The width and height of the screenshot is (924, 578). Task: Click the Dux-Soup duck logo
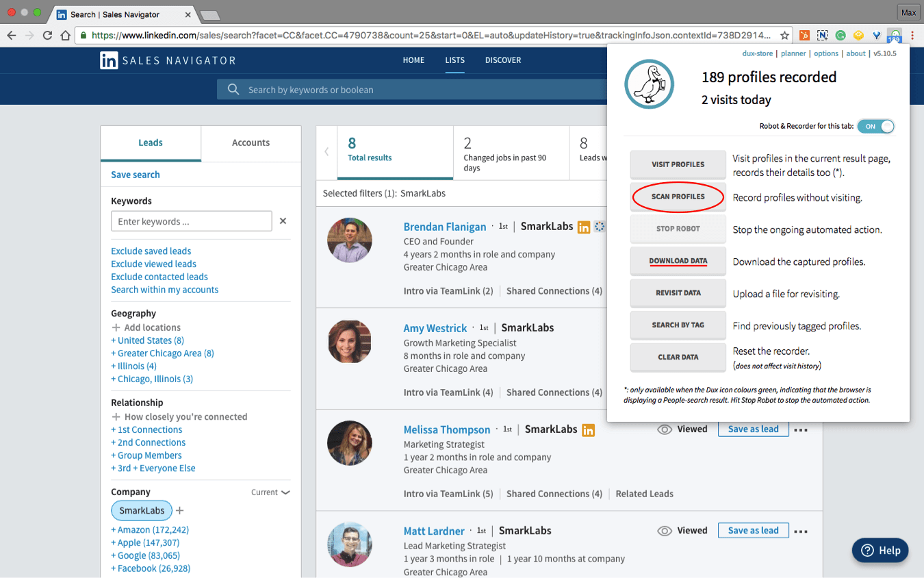(x=649, y=84)
